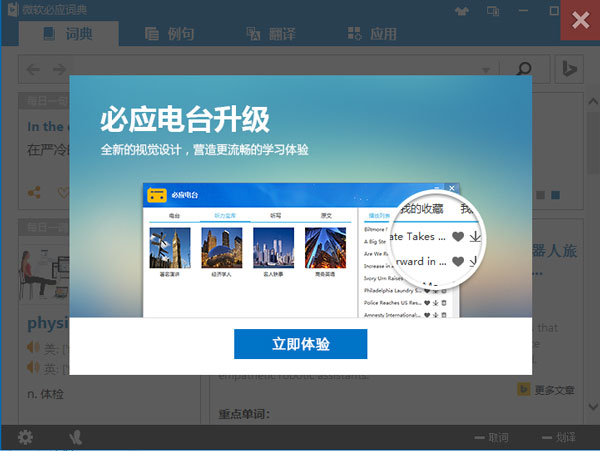Click the 立即体验 button
This screenshot has height=451, width=600.
300,344
